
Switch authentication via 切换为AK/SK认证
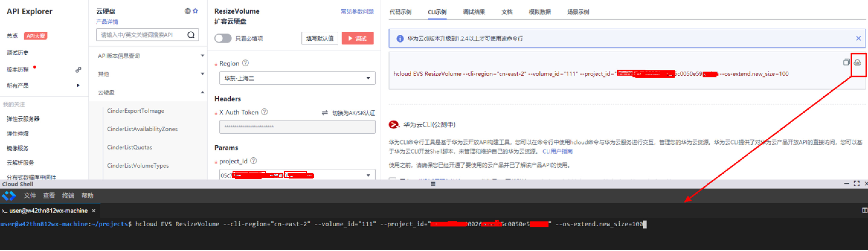[353, 113]
